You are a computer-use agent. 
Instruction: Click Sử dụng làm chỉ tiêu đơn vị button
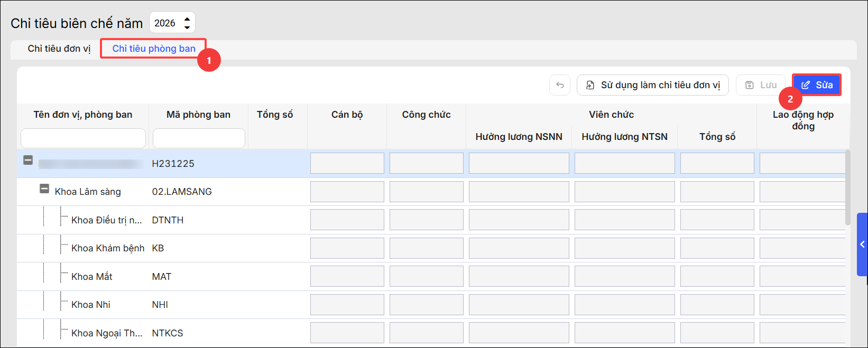[x=653, y=85]
